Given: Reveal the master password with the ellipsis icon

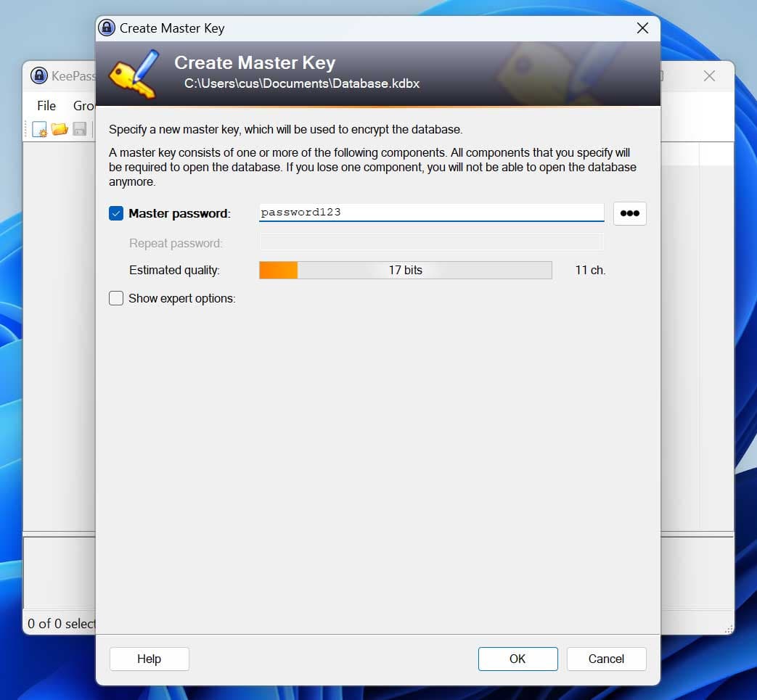Looking at the screenshot, I should coord(629,213).
